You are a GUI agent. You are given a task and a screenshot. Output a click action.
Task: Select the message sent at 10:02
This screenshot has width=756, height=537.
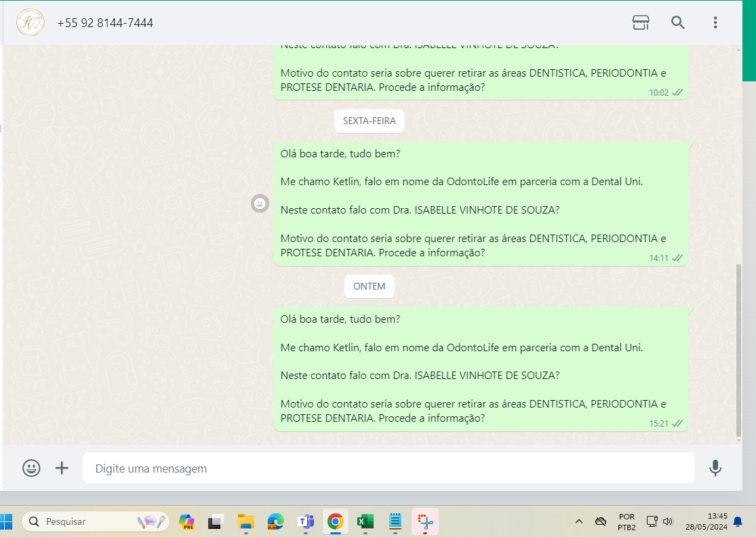pos(481,73)
